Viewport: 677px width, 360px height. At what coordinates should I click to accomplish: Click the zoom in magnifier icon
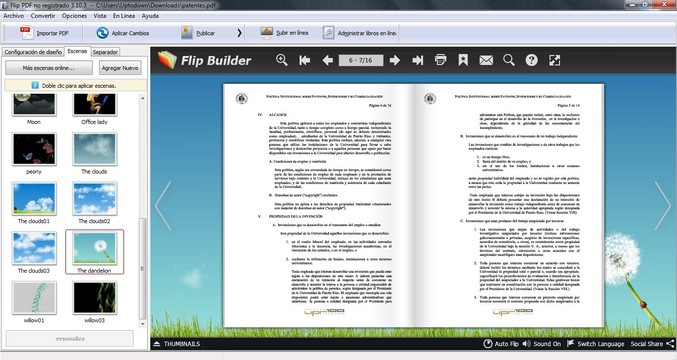click(282, 60)
